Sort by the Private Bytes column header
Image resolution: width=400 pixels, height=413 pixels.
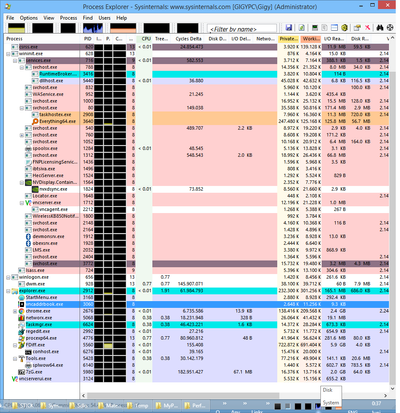coord(289,39)
